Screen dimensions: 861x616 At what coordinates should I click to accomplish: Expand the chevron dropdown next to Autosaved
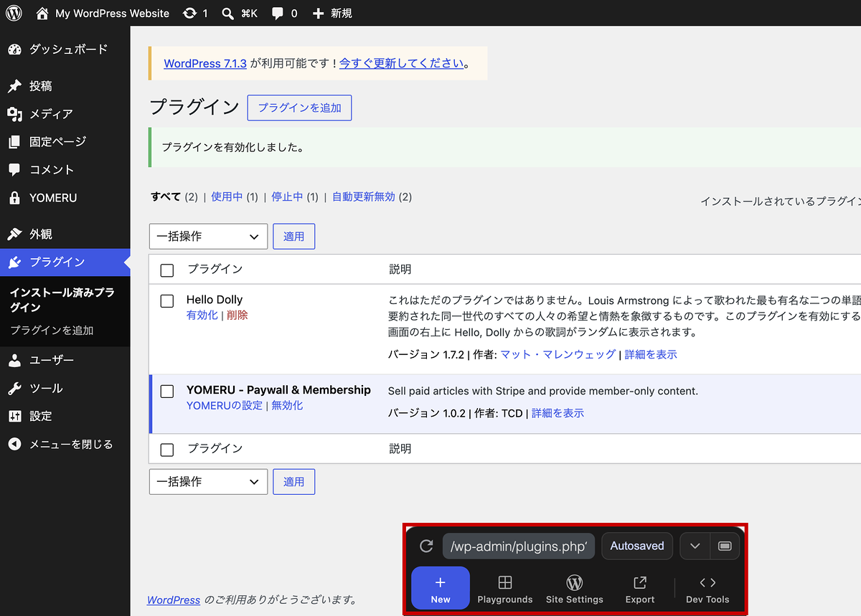tap(695, 546)
